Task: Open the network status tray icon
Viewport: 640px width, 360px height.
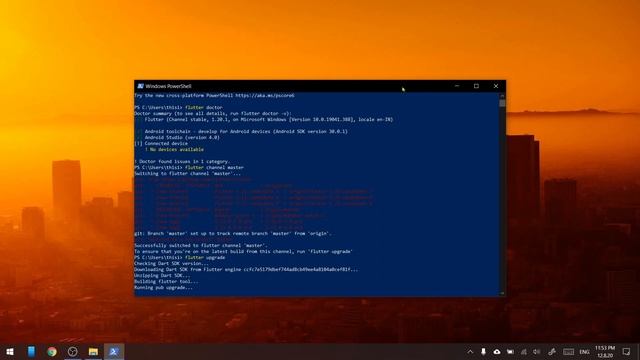Action: [524, 351]
